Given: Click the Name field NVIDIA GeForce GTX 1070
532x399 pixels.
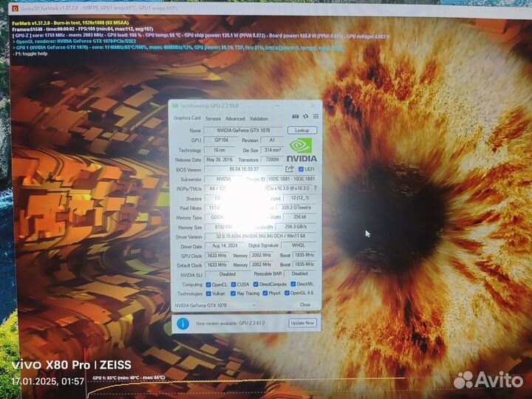Looking at the screenshot, I should 244,130.
